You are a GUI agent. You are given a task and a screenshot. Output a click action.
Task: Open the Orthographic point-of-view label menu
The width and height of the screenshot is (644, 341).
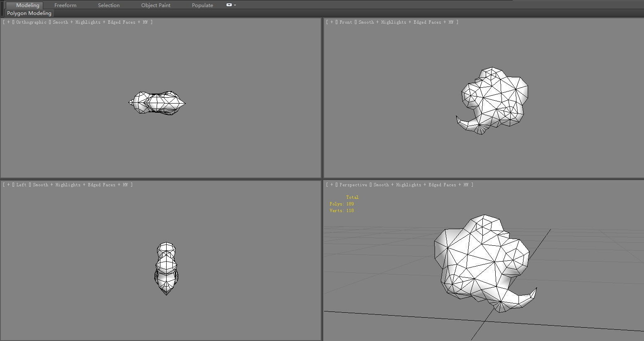click(31, 22)
